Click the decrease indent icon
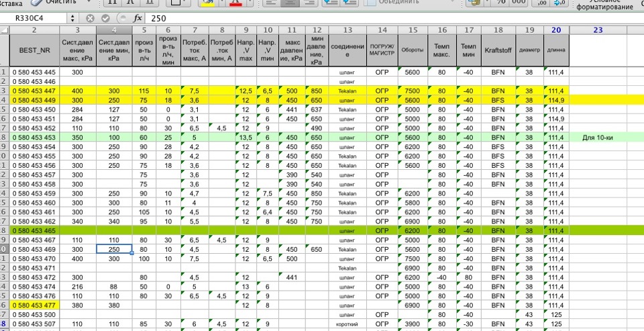 coord(331,3)
